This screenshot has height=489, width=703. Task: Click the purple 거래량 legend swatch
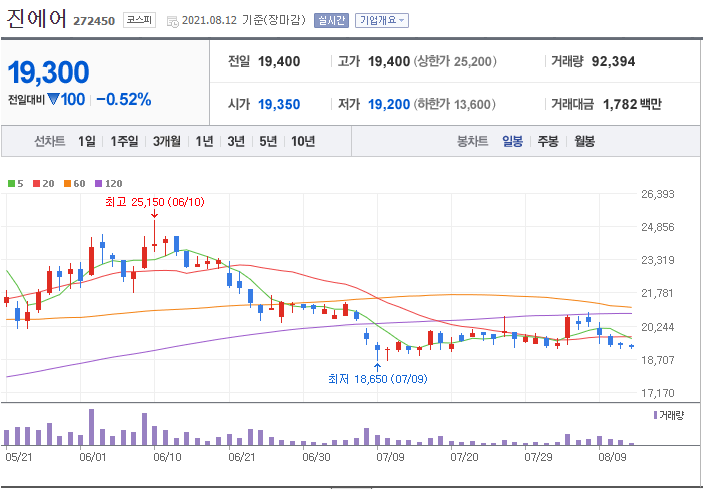coord(656,415)
